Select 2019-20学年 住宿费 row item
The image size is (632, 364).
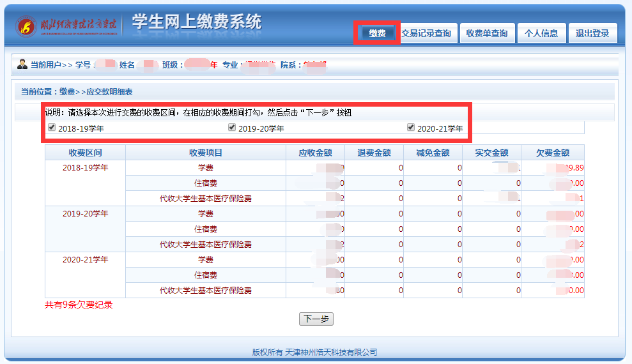[x=205, y=229]
